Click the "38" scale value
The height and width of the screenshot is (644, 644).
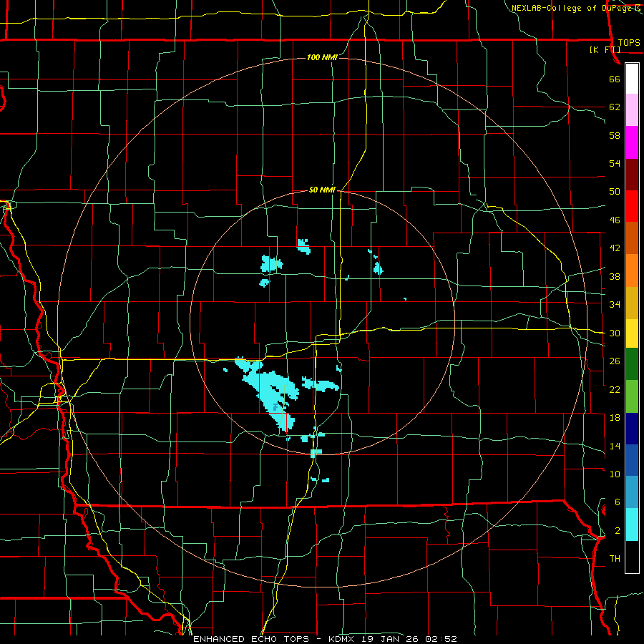click(615, 276)
